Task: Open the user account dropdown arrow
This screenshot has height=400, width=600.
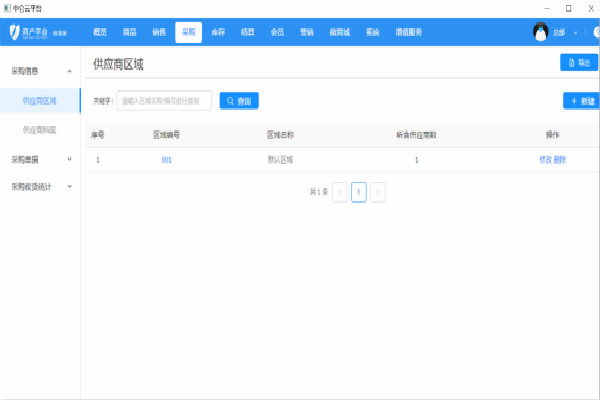Action: 575,33
